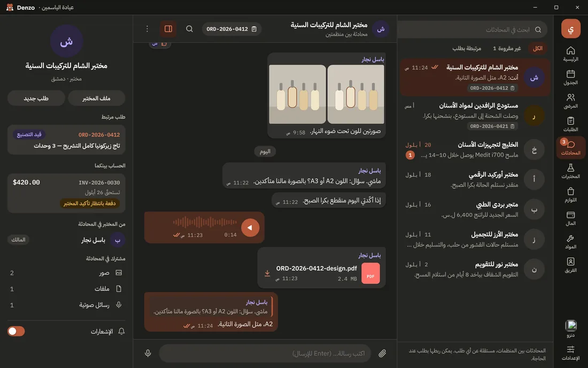Open the مستودع الرافدين لمواد الأسنان conversation
This screenshot has width=588, height=368.
coord(475,116)
